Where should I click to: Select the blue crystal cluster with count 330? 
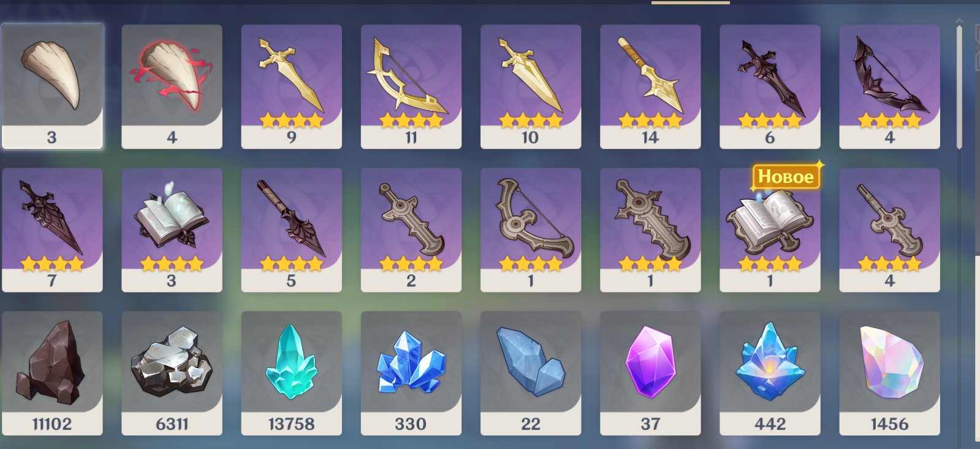click(411, 373)
